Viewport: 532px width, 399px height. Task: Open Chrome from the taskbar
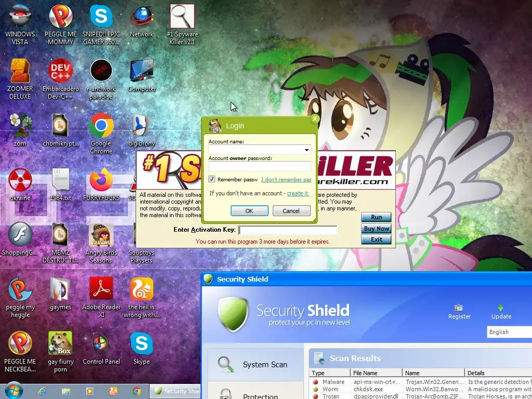click(137, 391)
